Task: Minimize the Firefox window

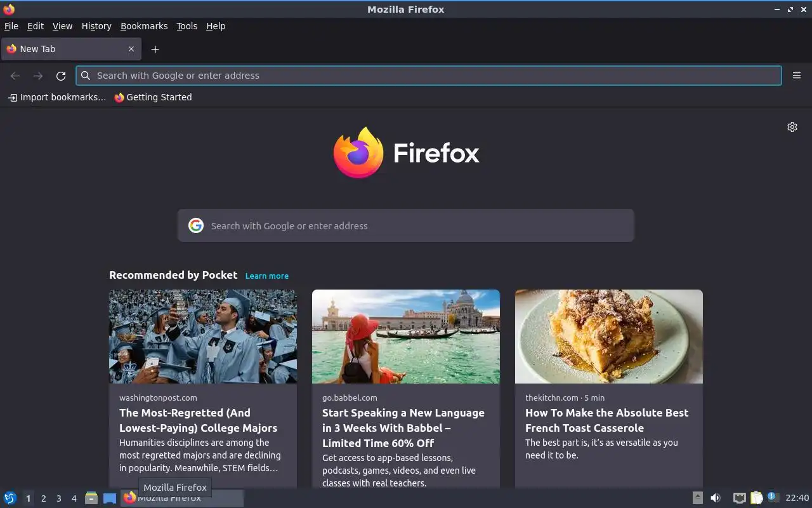Action: (777, 9)
